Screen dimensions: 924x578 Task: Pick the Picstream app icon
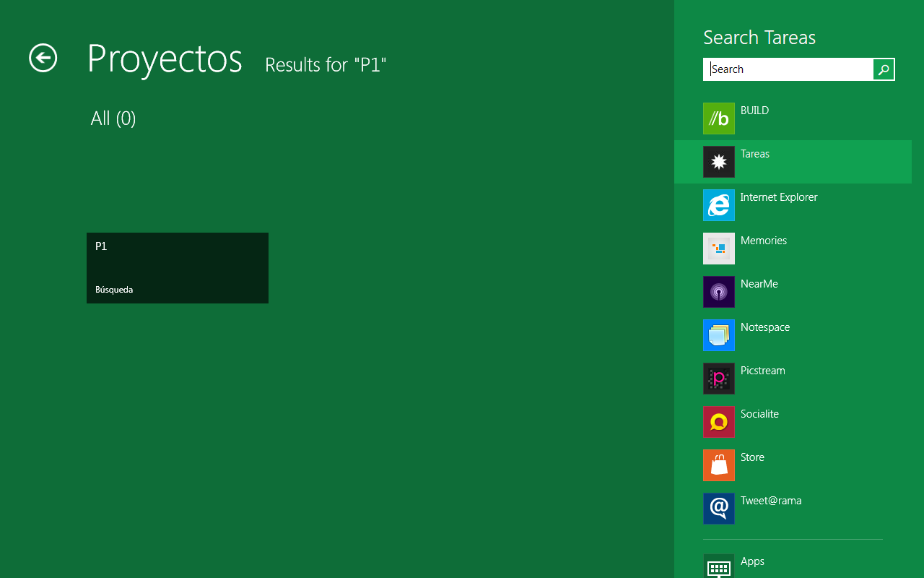[x=718, y=379]
